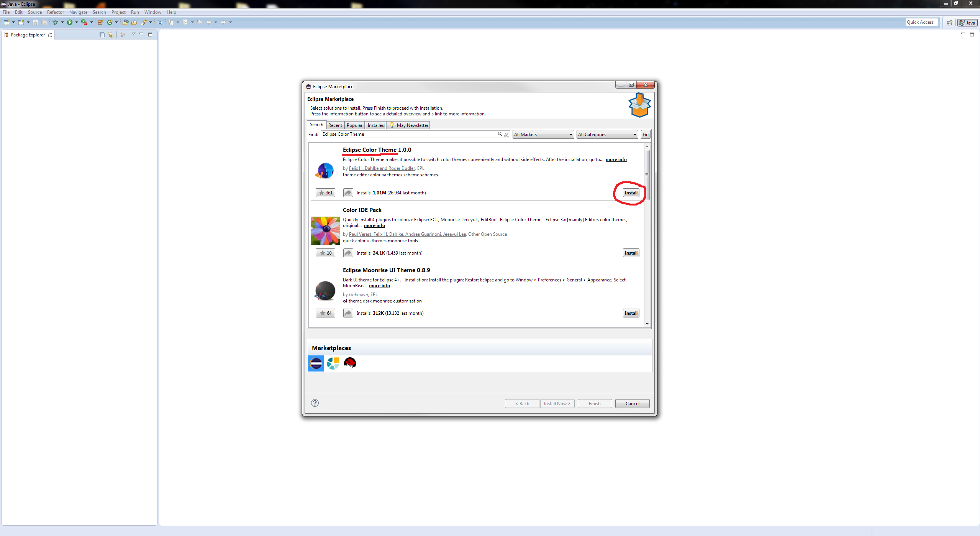Screen dimensions: 980x536
Task: Click the Search flashlight toolbar icon
Action: (145, 22)
